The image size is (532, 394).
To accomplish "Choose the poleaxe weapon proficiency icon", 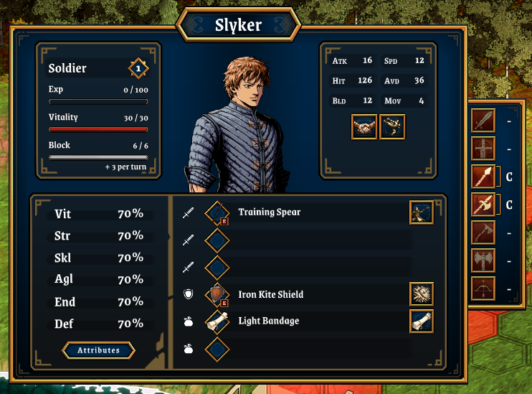I will coord(483,205).
